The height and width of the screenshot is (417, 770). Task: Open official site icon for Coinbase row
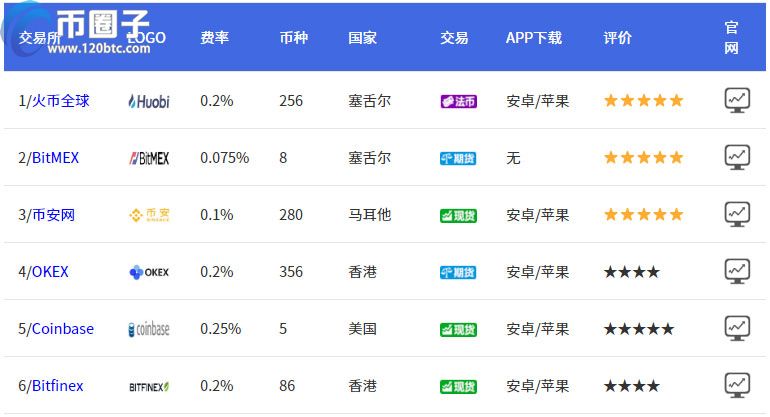(737, 328)
